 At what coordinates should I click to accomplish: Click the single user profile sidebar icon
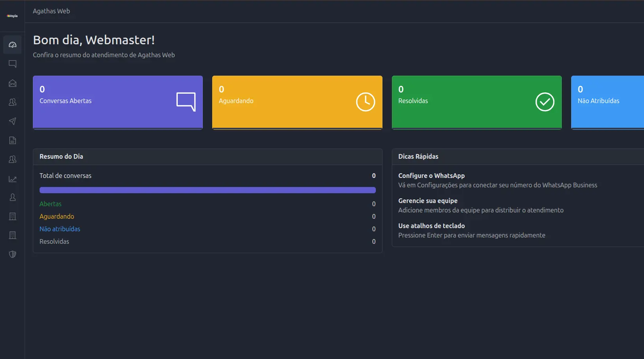13,198
